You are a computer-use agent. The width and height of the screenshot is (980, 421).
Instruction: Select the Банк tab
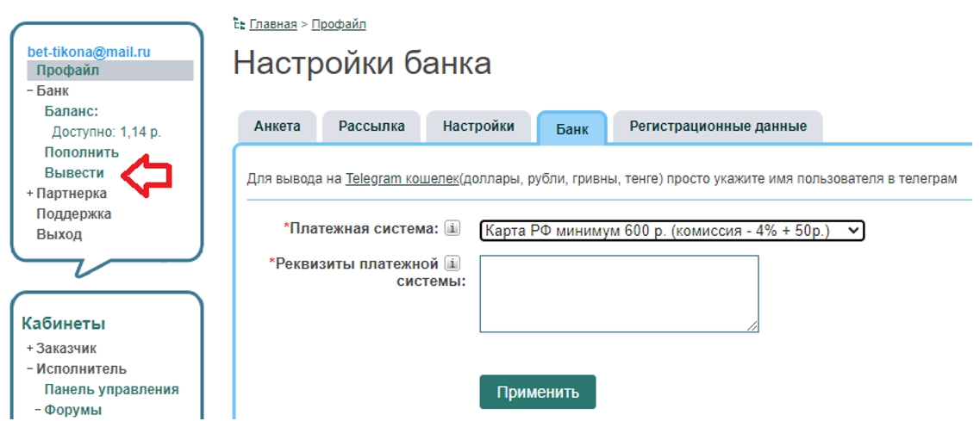tap(571, 129)
